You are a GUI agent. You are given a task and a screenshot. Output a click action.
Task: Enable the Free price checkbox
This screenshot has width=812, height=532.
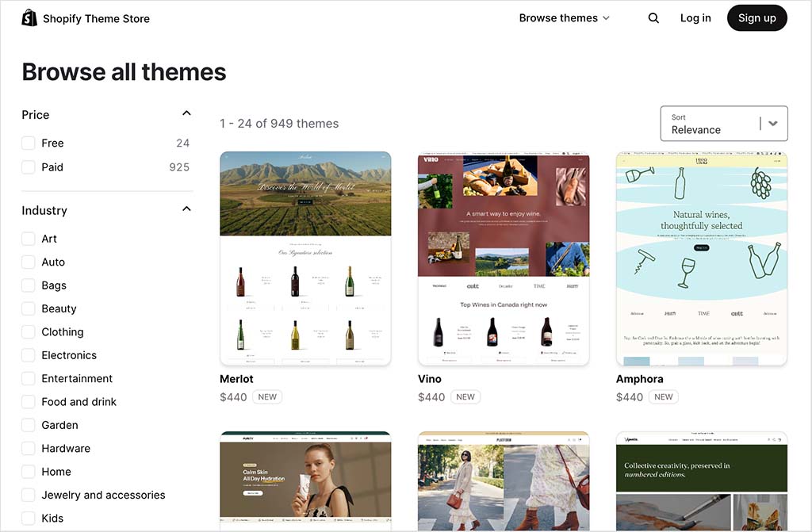(x=29, y=144)
